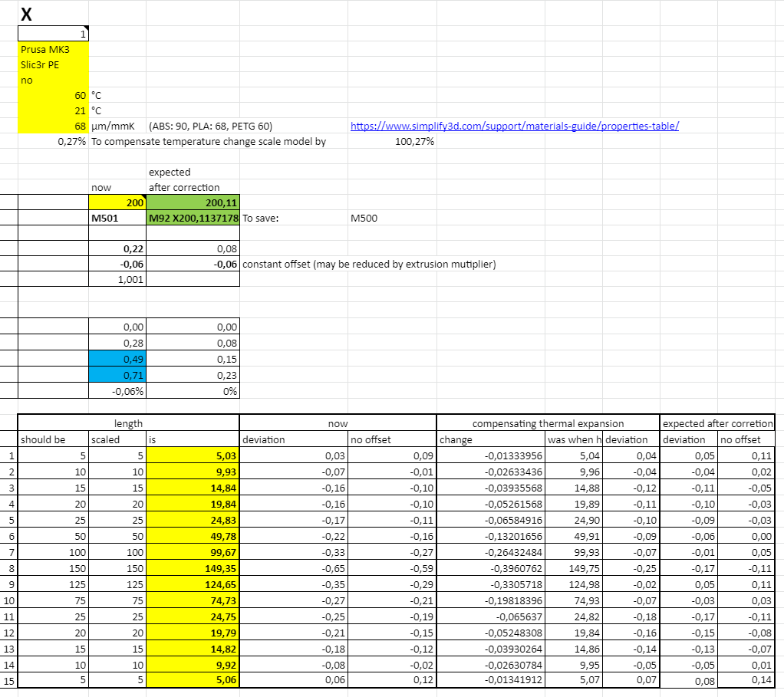The image size is (784, 697).
Task: Open the simplify3d properties-table hyperlink
Action: (x=515, y=126)
